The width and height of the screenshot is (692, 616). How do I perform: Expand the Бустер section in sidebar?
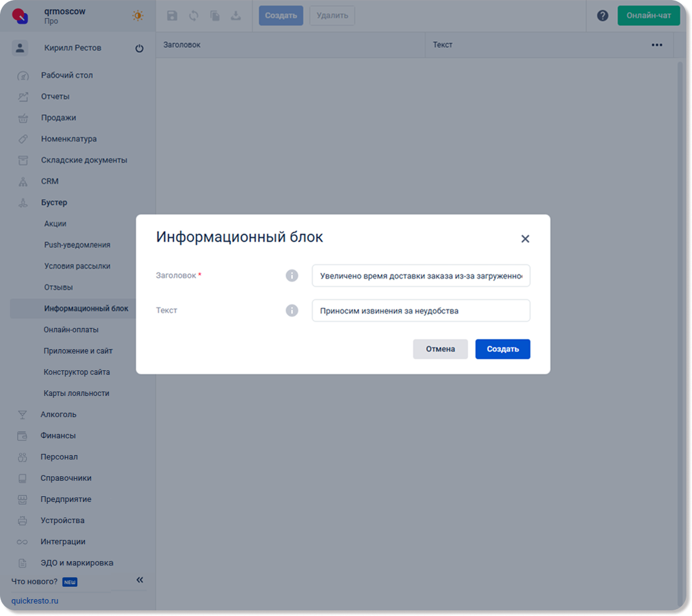click(x=54, y=203)
